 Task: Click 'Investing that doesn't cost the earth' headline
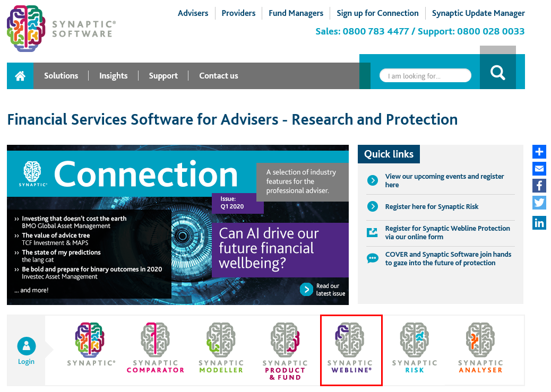point(74,219)
